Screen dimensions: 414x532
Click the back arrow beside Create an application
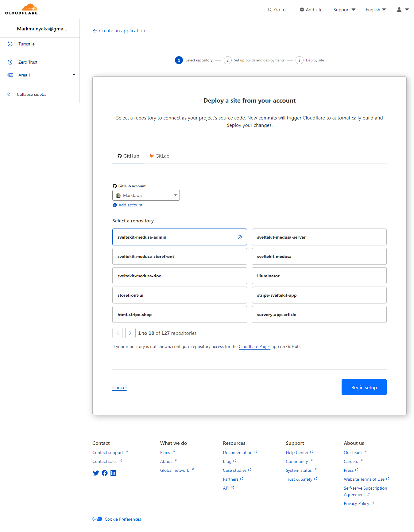(95, 31)
